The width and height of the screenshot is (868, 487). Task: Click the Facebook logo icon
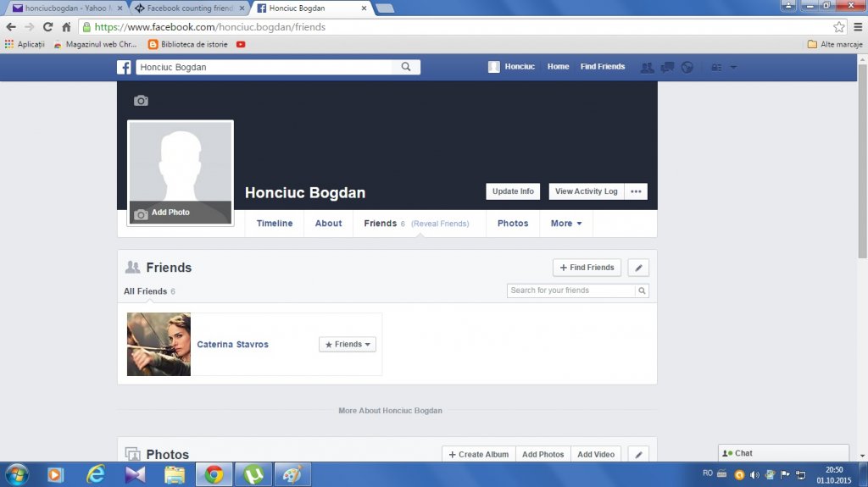pyautogui.click(x=124, y=67)
